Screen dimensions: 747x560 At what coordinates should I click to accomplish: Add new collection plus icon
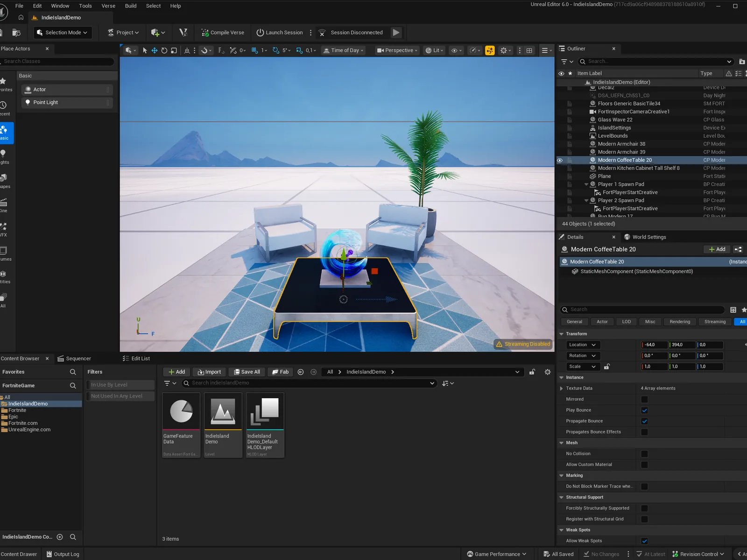click(x=60, y=537)
